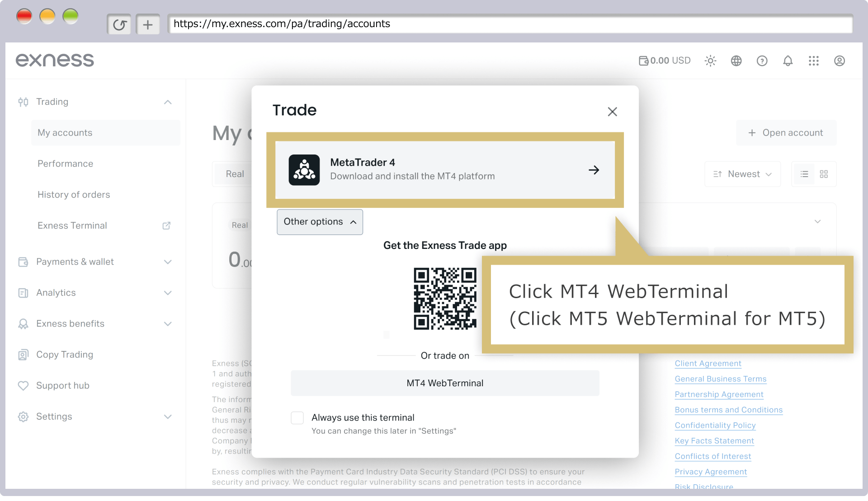The width and height of the screenshot is (868, 501).
Task: Select the Real accounts tab
Action: coord(235,174)
